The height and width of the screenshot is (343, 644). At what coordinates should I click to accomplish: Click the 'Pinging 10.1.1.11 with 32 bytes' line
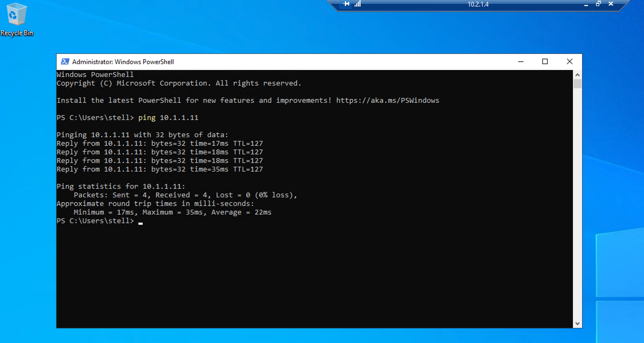142,135
